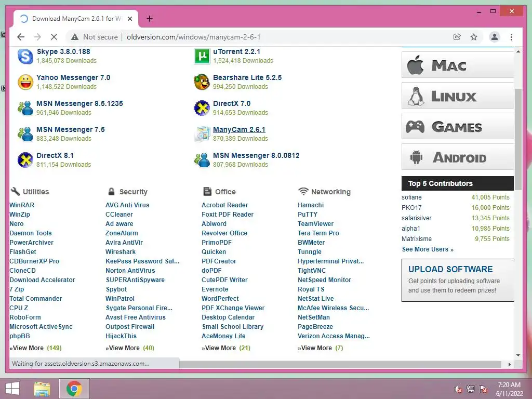
Task: Click the MSN Messenger 8.0.0812 icon
Action: 202,160
